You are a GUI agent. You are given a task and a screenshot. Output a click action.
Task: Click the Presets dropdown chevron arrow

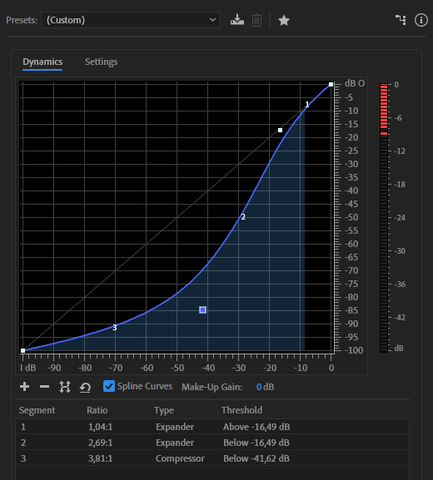(x=212, y=20)
